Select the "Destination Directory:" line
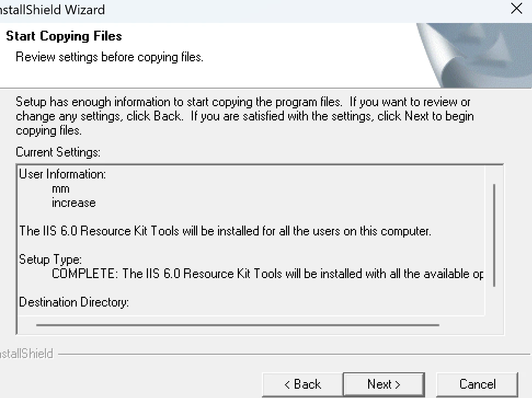The image size is (532, 398). tap(74, 302)
